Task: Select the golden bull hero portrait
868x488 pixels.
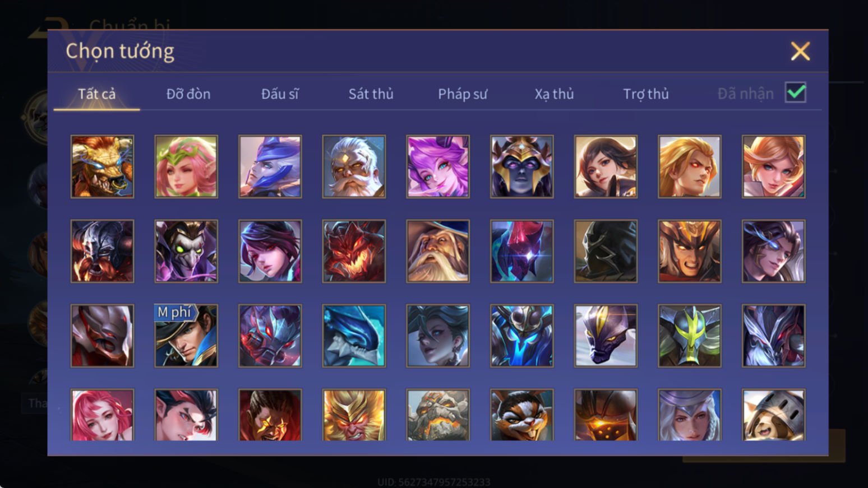Action: click(102, 166)
